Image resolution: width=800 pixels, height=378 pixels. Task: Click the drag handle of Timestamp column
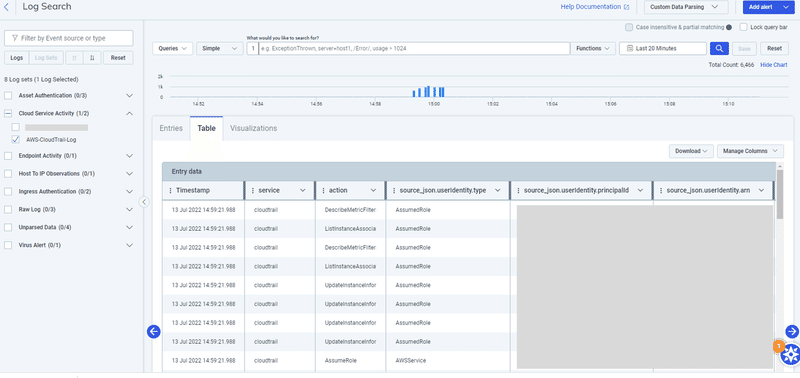pyautogui.click(x=170, y=190)
